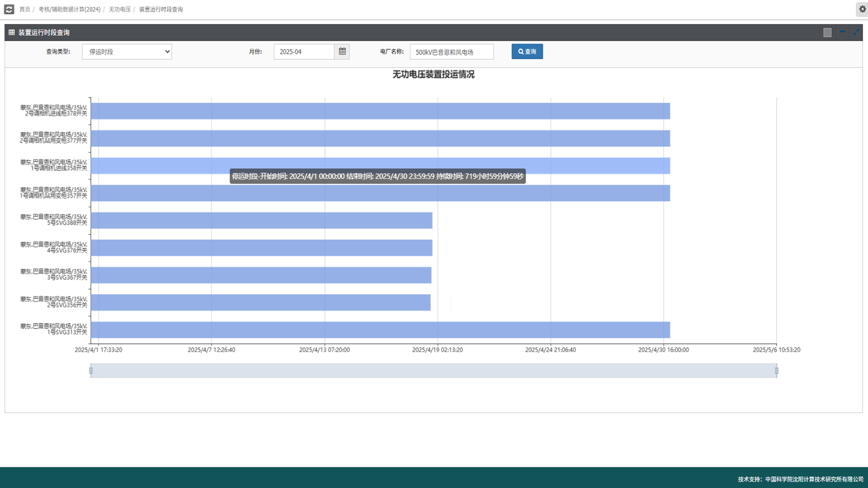Click the gray square in panel header
868x488 pixels.
827,33
